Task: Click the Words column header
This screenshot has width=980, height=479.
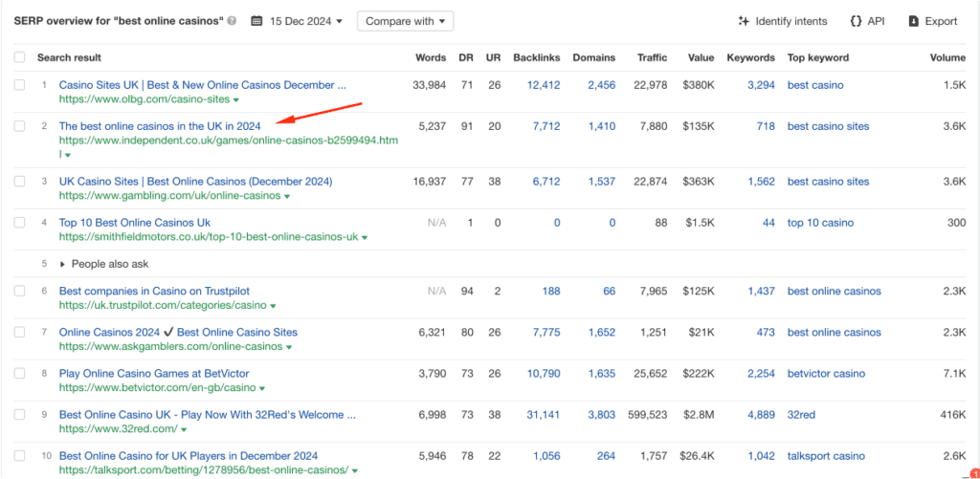Action: (431, 57)
